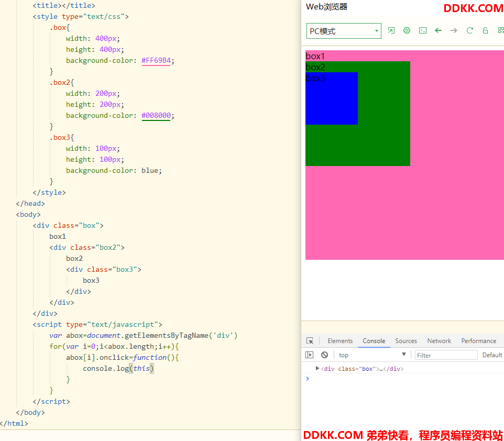The width and height of the screenshot is (504, 441).
Task: Reload the preview page
Action: 469,30
